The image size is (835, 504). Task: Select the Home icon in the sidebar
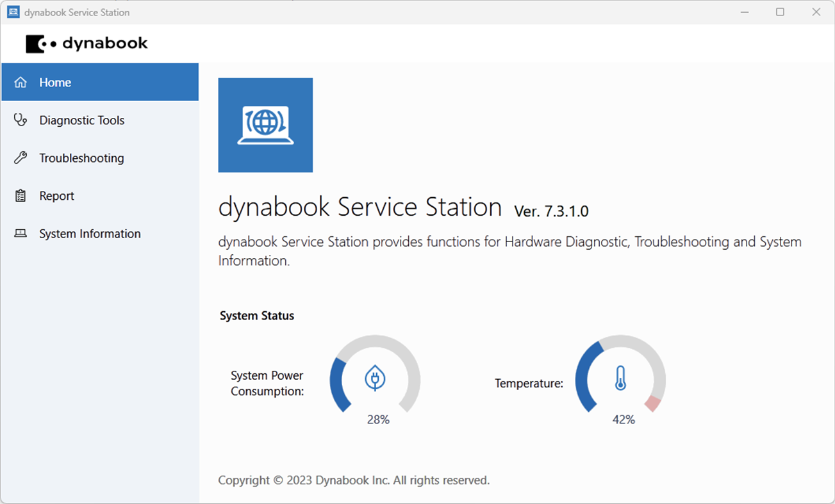[21, 82]
